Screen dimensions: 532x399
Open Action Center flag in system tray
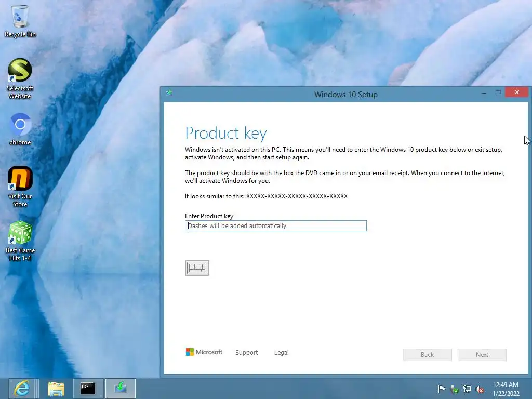pos(442,389)
